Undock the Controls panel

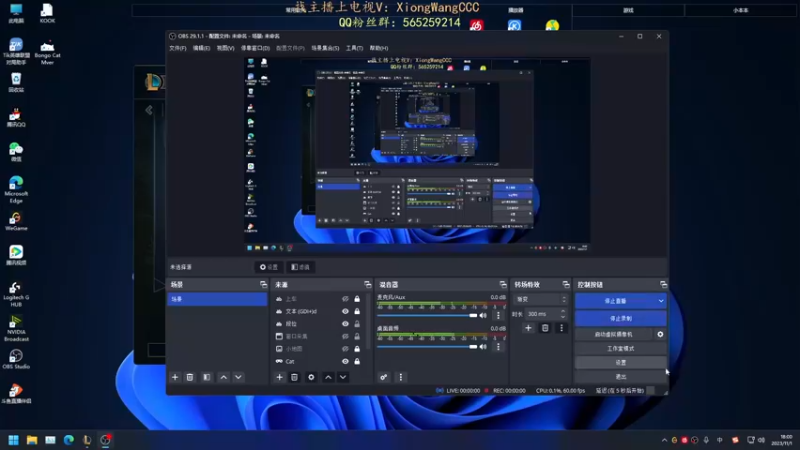point(663,284)
